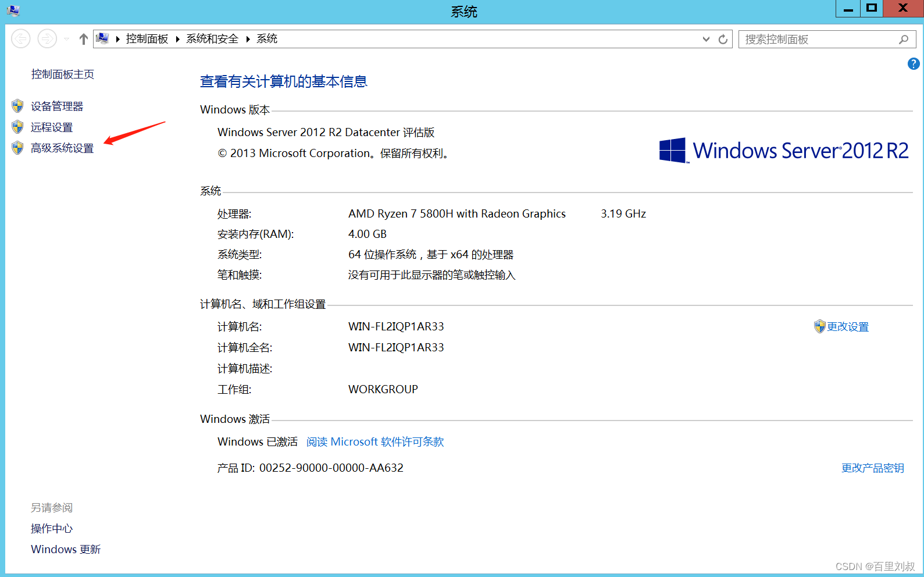Viewport: 924px width, 577px height.
Task: Open 控制面板主页 link
Action: 63,74
